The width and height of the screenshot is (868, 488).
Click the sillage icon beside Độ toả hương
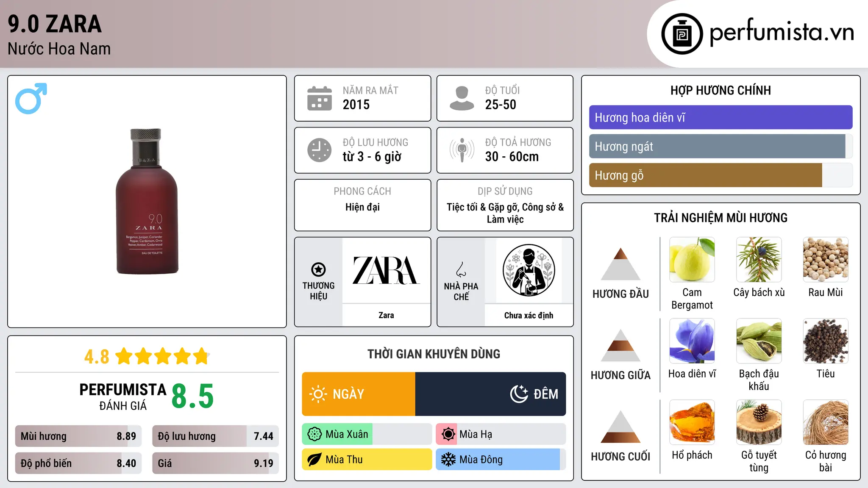coord(462,150)
